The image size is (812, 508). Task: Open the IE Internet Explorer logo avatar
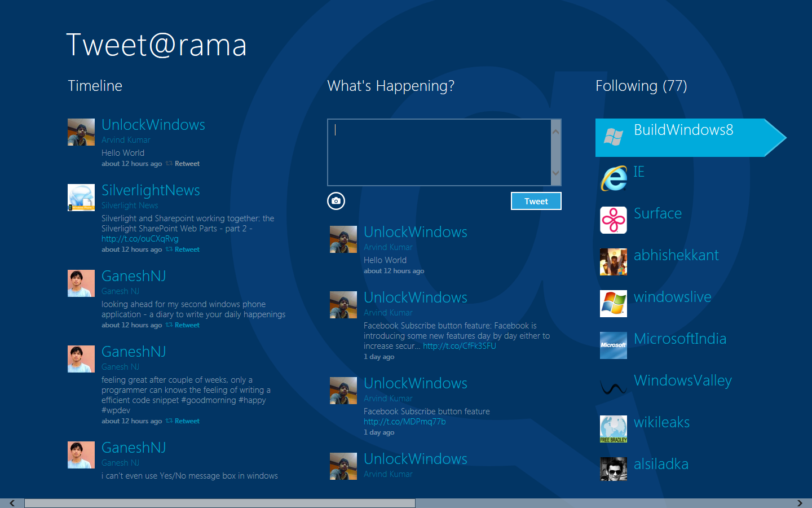pos(614,178)
